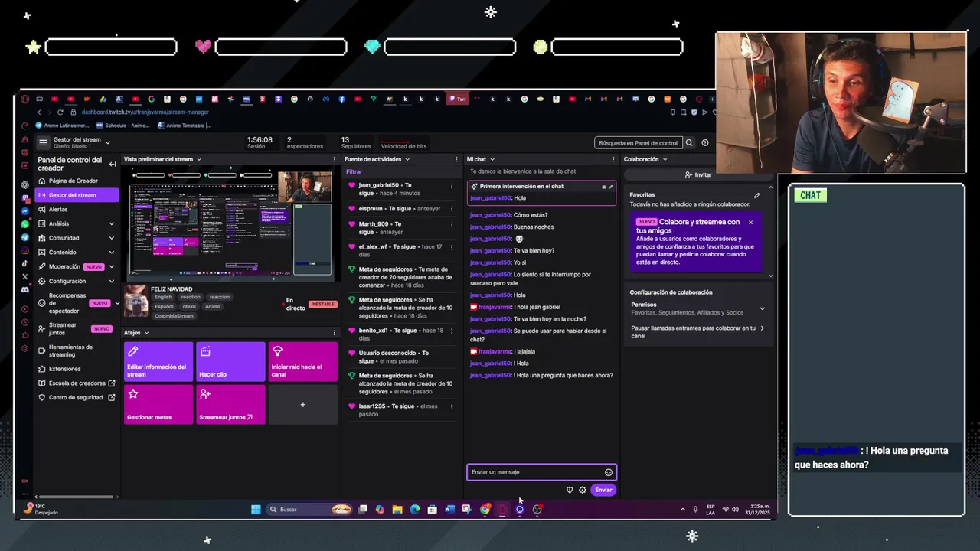Click the Gestionar metas shortcut

[x=158, y=404]
